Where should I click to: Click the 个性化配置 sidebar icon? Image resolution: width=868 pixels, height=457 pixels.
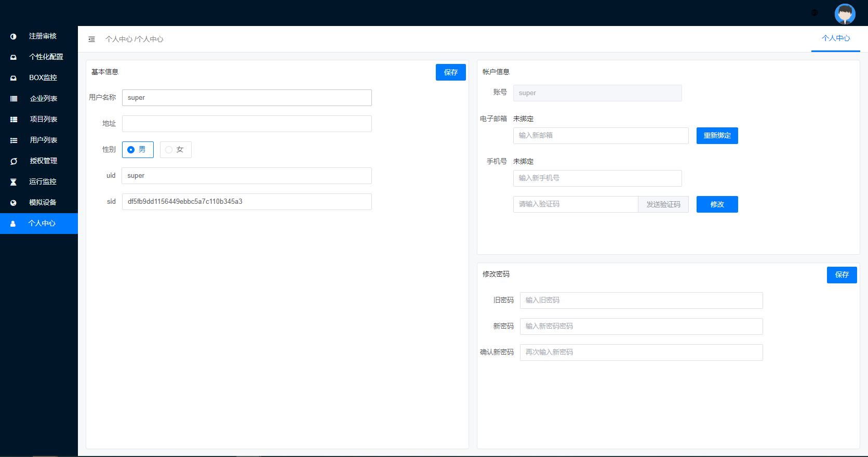14,57
